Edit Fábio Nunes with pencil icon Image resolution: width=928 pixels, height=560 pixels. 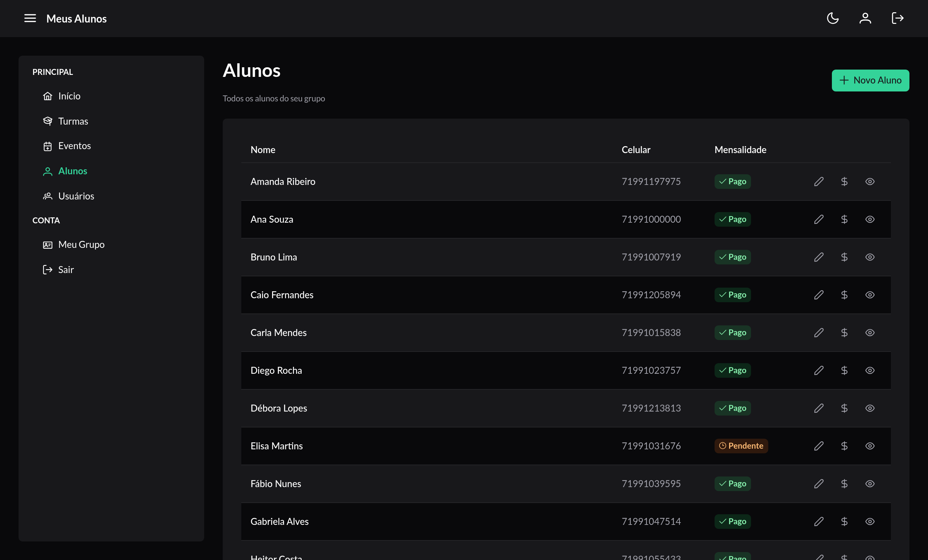819,483
